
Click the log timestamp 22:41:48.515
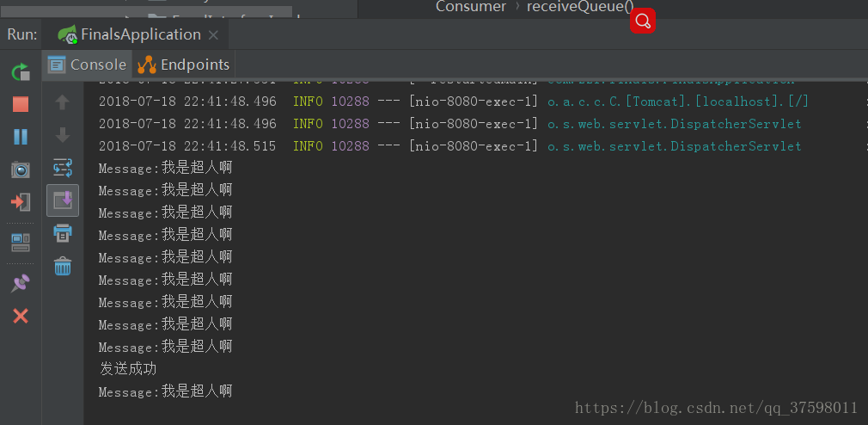coord(228,146)
